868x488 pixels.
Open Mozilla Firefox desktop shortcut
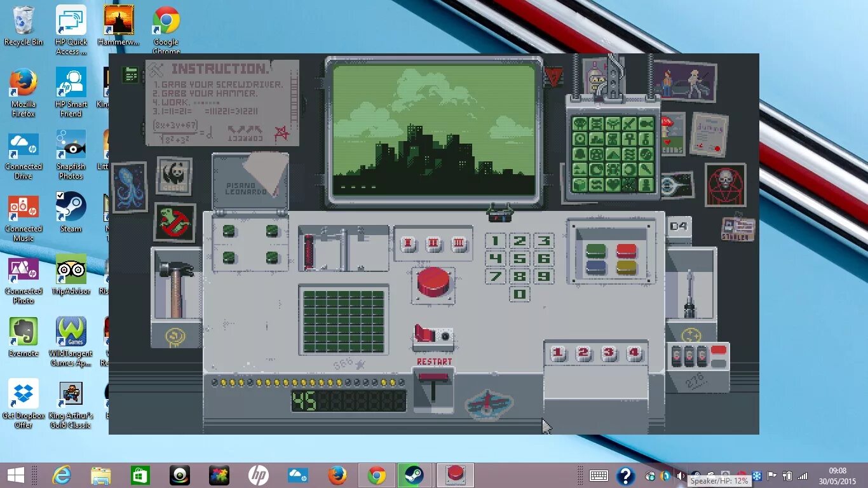click(x=24, y=93)
